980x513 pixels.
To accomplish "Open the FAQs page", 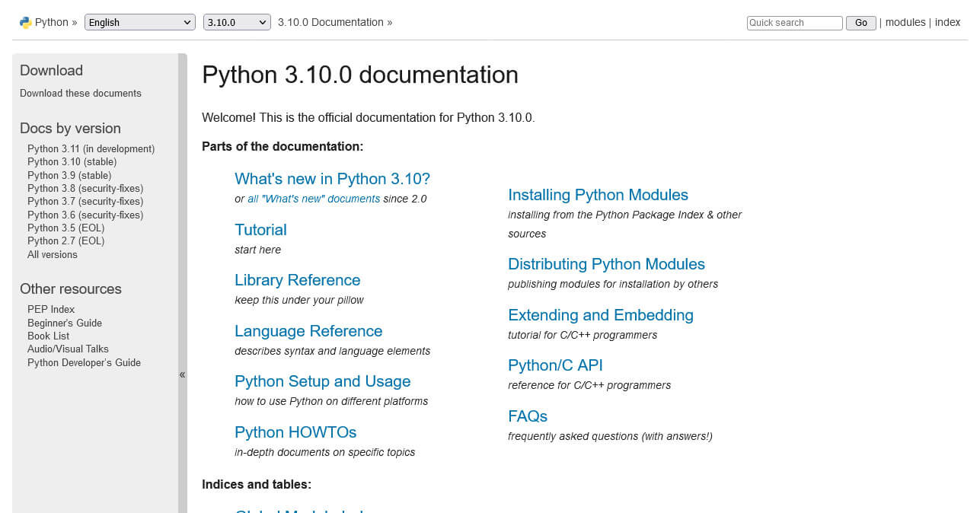I will 528,416.
